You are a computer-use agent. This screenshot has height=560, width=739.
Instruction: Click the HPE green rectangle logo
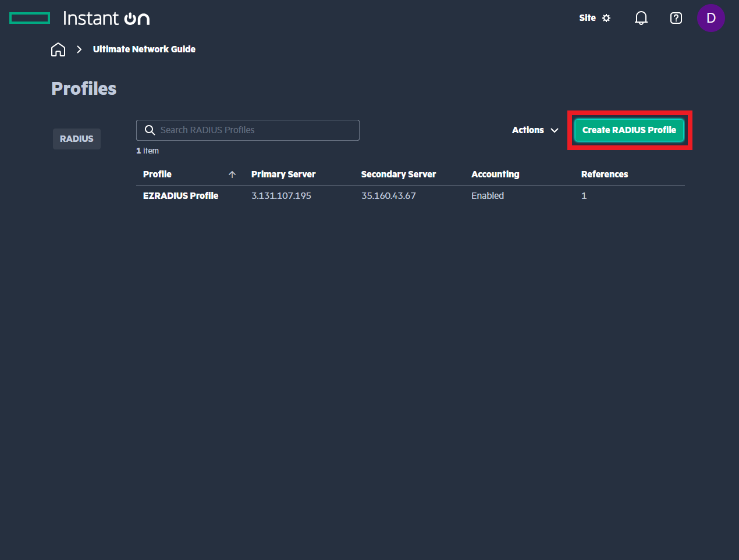coord(30,18)
